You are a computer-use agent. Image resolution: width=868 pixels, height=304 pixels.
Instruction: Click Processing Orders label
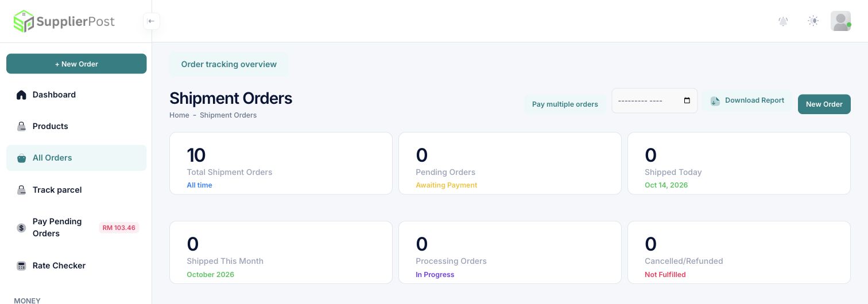(x=451, y=261)
